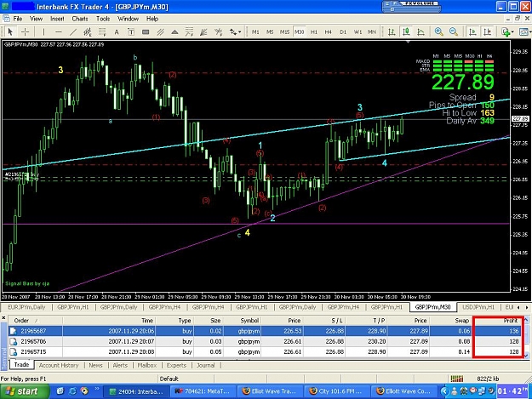Select the Gann fan tool
Screen dimensions: 532x399
pyautogui.click(x=218, y=31)
